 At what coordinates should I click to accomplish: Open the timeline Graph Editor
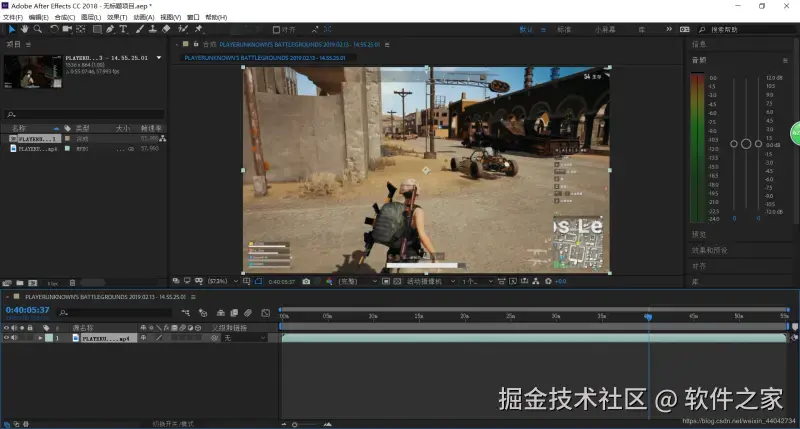coord(265,313)
